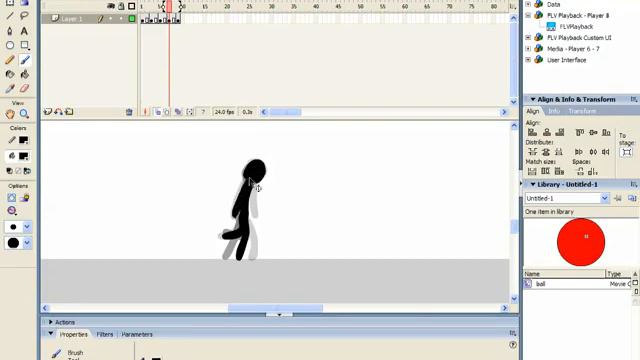Select the Text tool
Screen dimensions: 640x360
pyautogui.click(x=24, y=31)
